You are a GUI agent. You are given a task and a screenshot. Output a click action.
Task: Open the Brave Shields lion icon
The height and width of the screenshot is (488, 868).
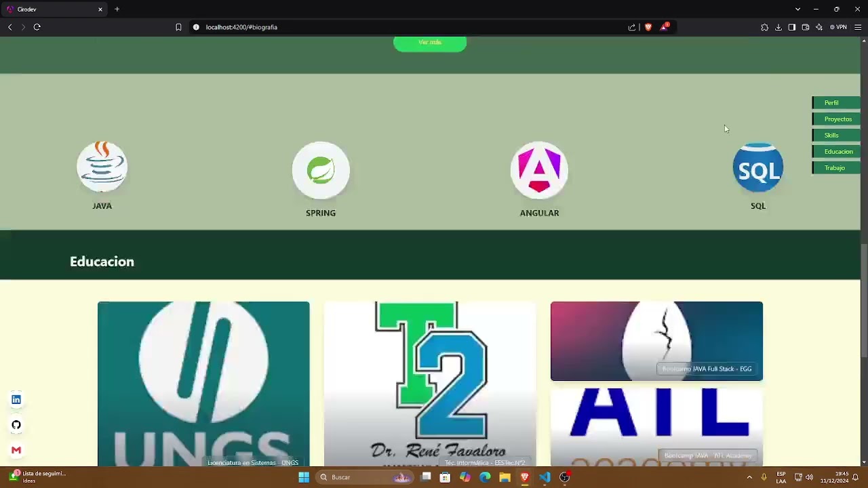(648, 27)
